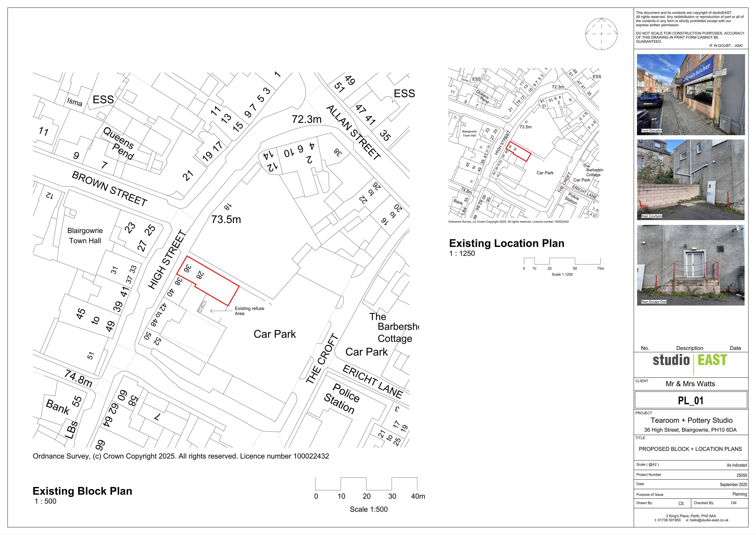Select the Existing Block Plan title
The height and width of the screenshot is (535, 756).
coord(82,491)
